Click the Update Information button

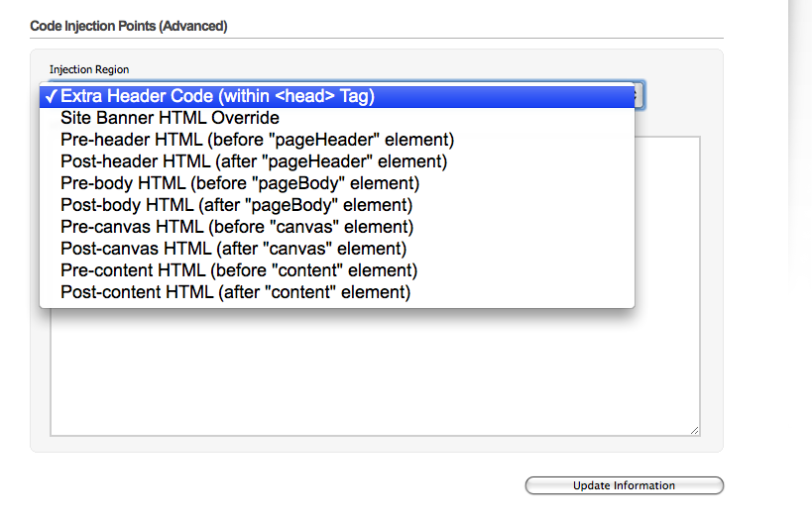point(624,485)
